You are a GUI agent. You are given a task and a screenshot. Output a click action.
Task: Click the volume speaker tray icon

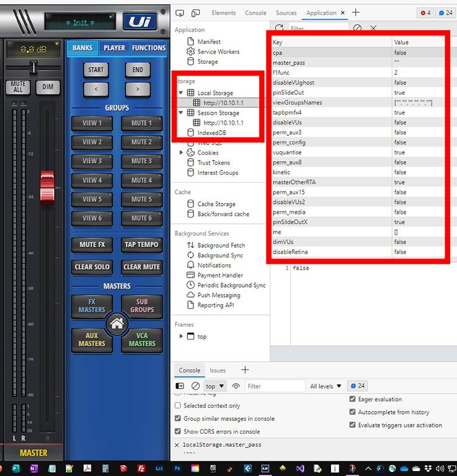pos(440,469)
